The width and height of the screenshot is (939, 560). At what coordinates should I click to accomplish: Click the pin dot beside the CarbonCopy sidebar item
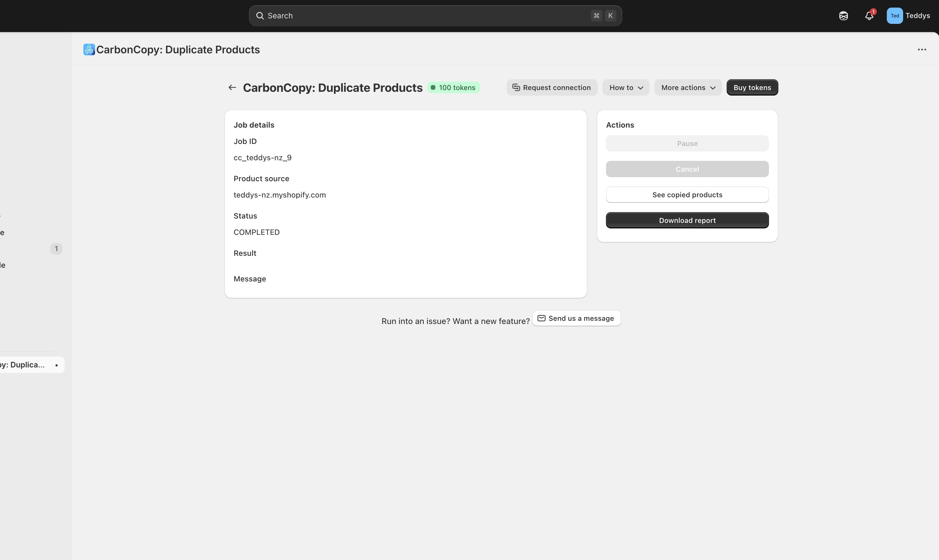[x=57, y=365]
